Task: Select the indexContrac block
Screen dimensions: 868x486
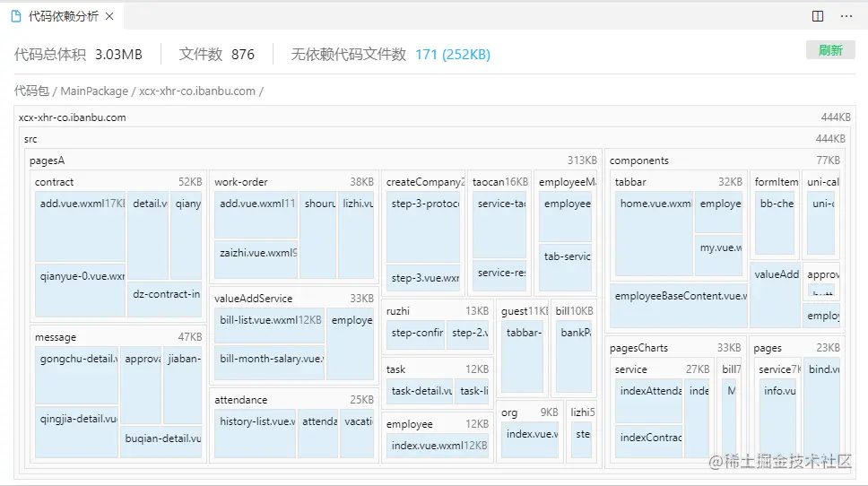Action: (649, 442)
